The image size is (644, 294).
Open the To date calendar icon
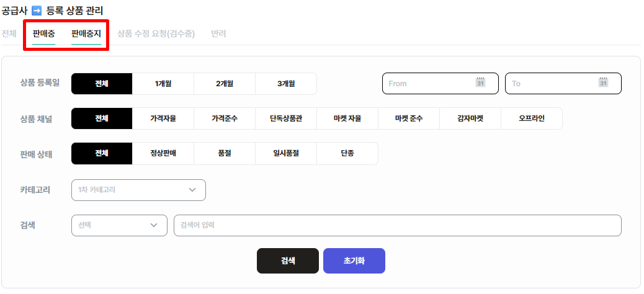tap(603, 82)
